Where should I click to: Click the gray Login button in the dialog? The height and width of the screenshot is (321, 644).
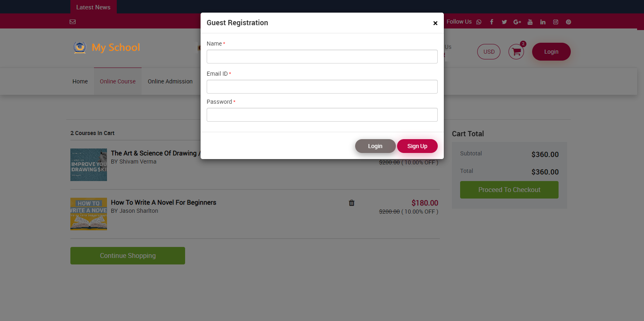375,146
